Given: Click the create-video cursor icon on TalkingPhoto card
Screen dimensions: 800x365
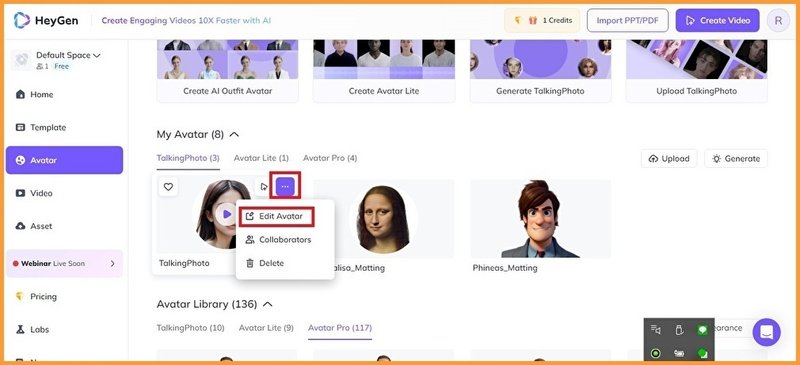Looking at the screenshot, I should coord(264,187).
